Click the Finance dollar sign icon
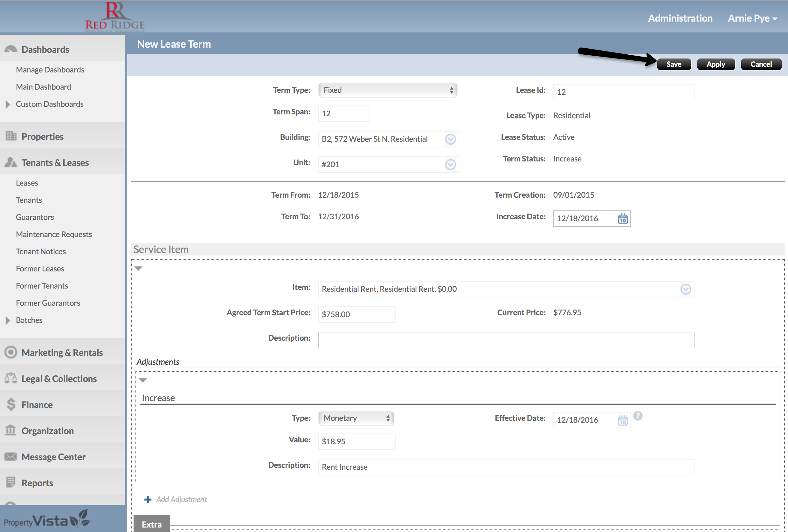 click(11, 405)
